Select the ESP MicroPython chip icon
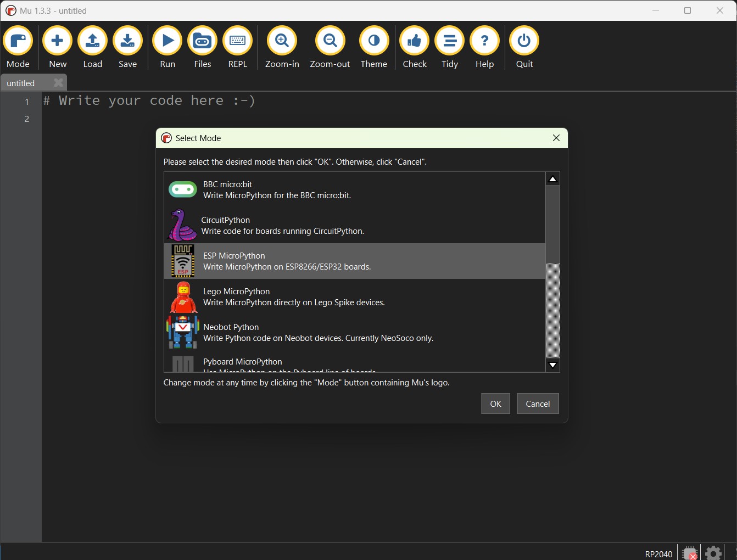Viewport: 737px width, 560px height. pyautogui.click(x=183, y=261)
